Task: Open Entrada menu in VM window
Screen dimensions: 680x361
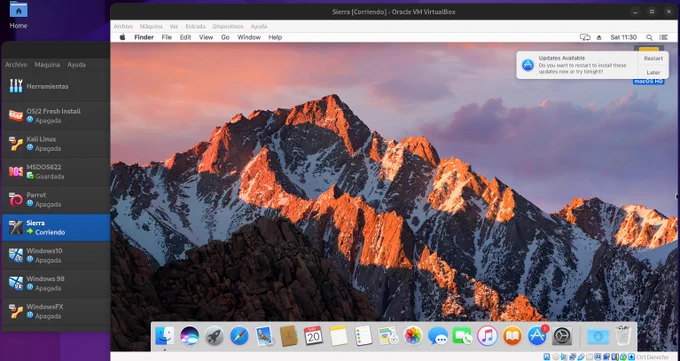Action: pos(196,26)
